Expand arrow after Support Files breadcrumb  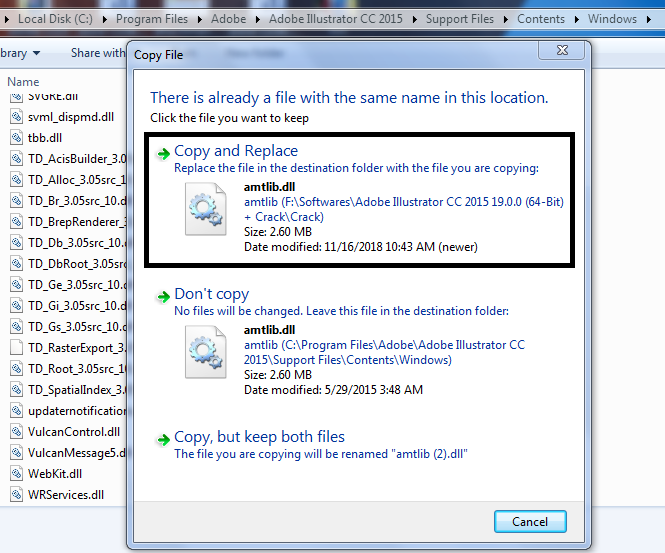click(x=506, y=20)
